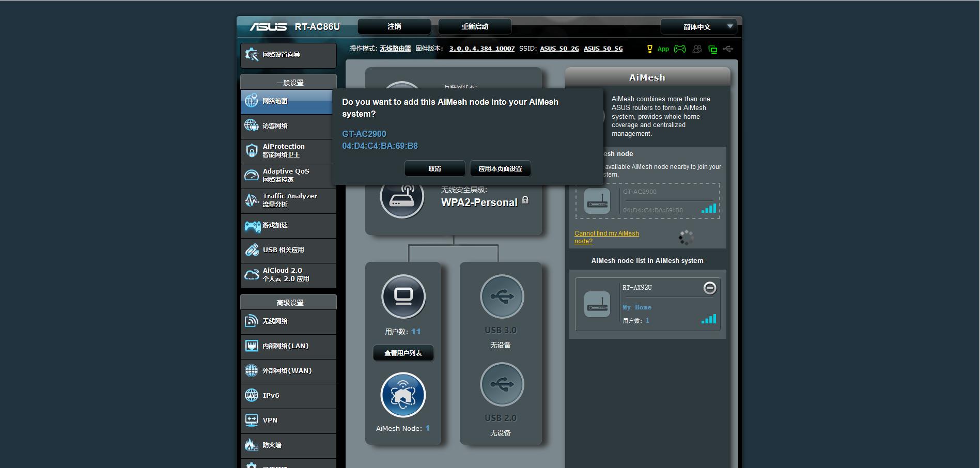Screen dimensions: 980x468
Task: Click the green game controller status icon
Action: (x=680, y=49)
